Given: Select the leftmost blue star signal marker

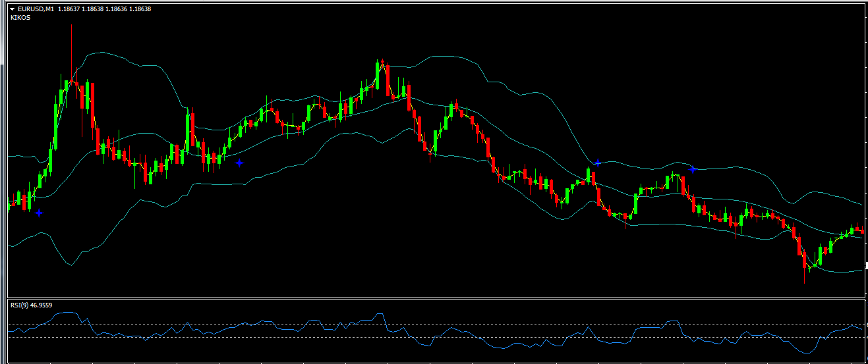Looking at the screenshot, I should (40, 213).
